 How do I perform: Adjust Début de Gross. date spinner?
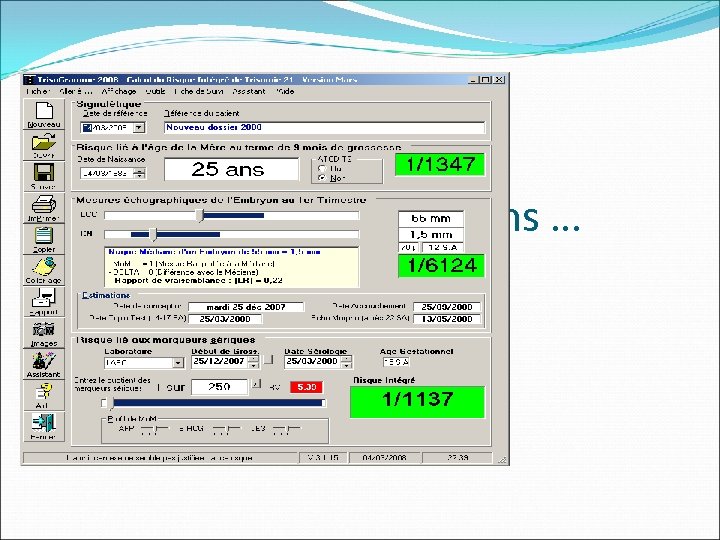point(253,362)
